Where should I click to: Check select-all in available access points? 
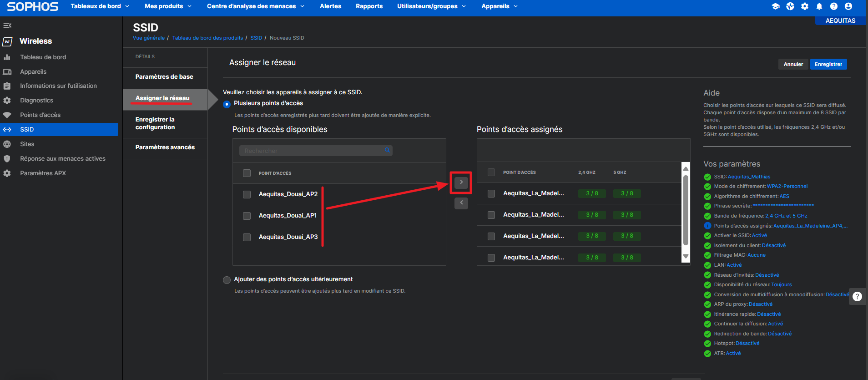247,173
